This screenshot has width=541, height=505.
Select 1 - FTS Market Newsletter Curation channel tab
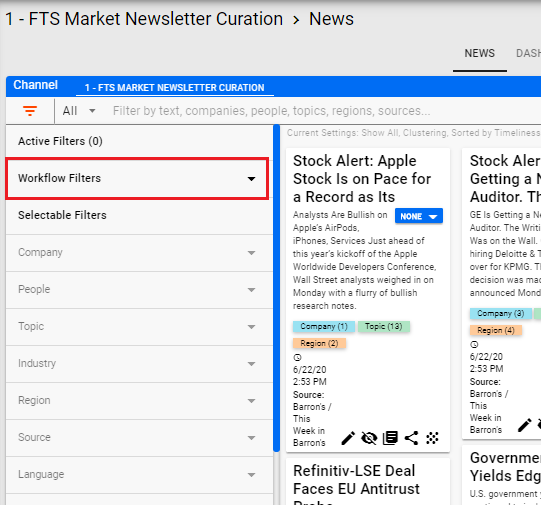pyautogui.click(x=175, y=88)
